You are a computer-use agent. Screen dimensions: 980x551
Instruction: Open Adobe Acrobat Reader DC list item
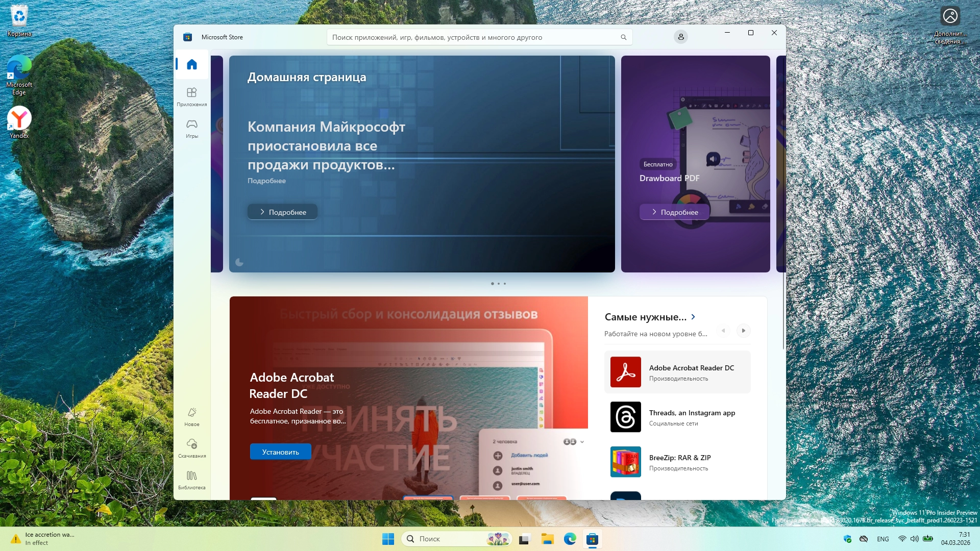[x=677, y=372]
